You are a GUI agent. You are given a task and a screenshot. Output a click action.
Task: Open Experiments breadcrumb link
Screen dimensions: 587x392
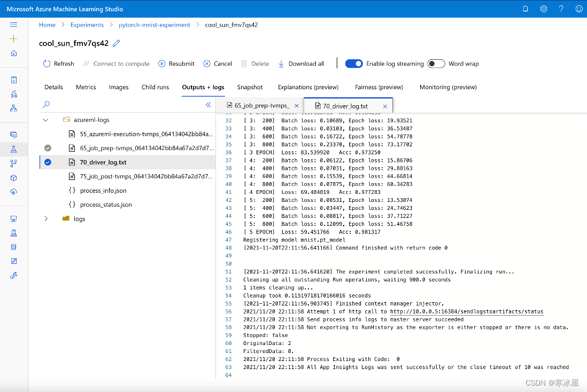point(87,25)
